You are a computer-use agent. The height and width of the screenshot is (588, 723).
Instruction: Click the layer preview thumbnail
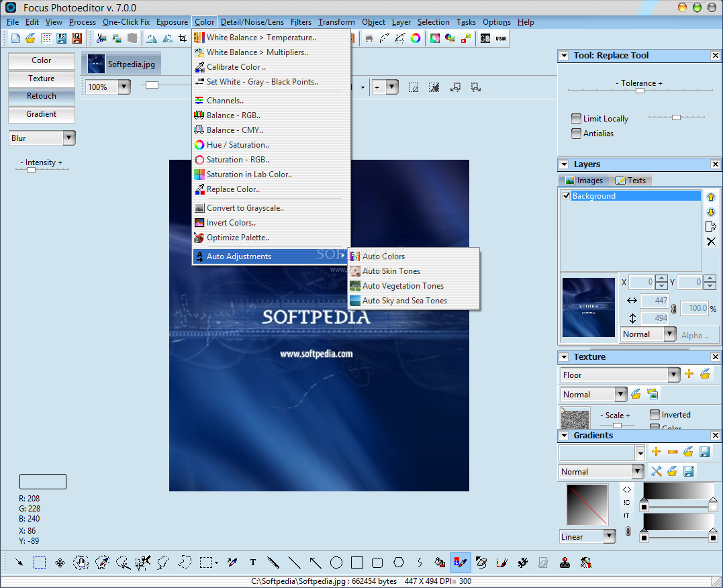click(588, 307)
